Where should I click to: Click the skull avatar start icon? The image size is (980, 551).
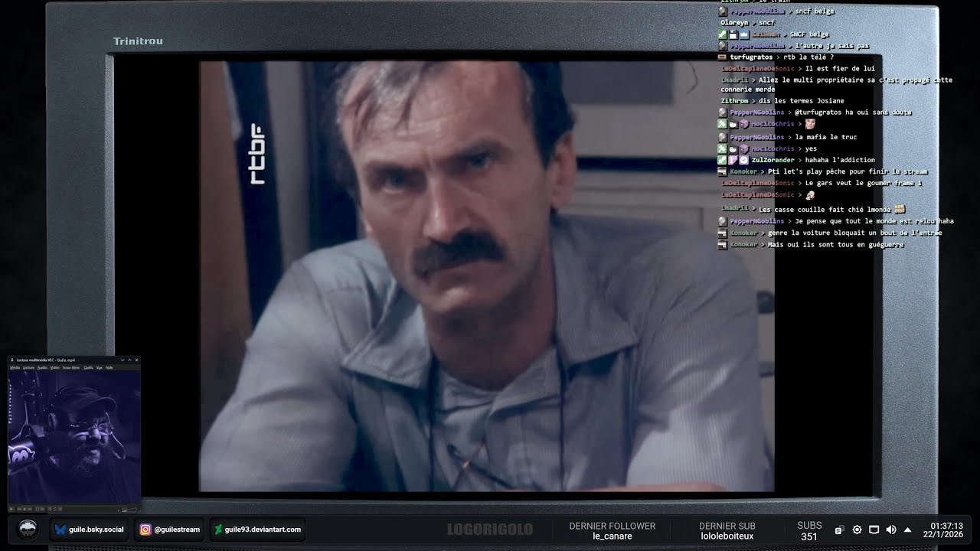pos(28,530)
